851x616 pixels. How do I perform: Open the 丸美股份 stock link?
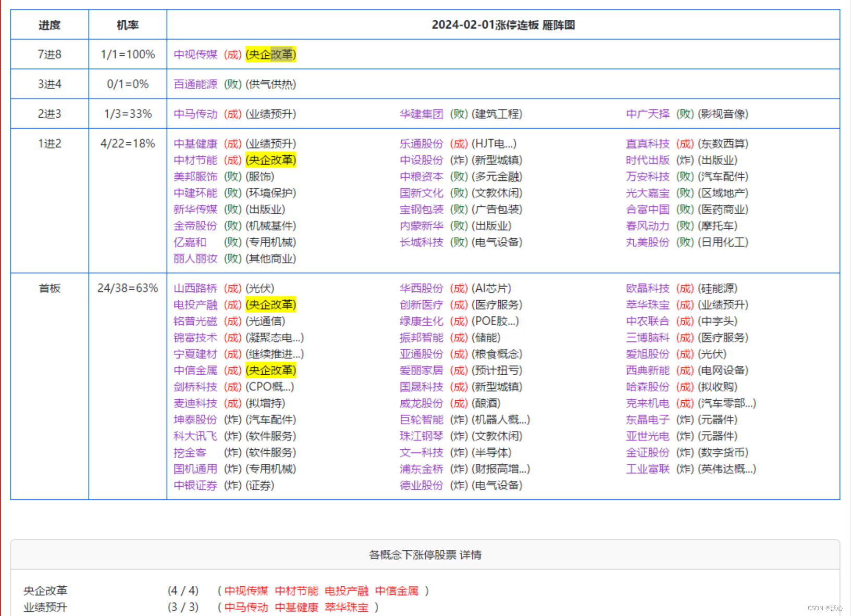coord(648,242)
